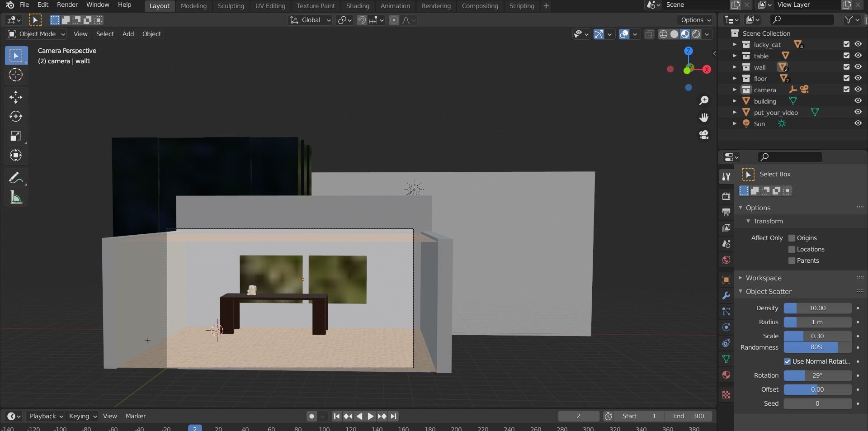Open the timeline Marker menu
The image size is (868, 431).
click(x=136, y=416)
